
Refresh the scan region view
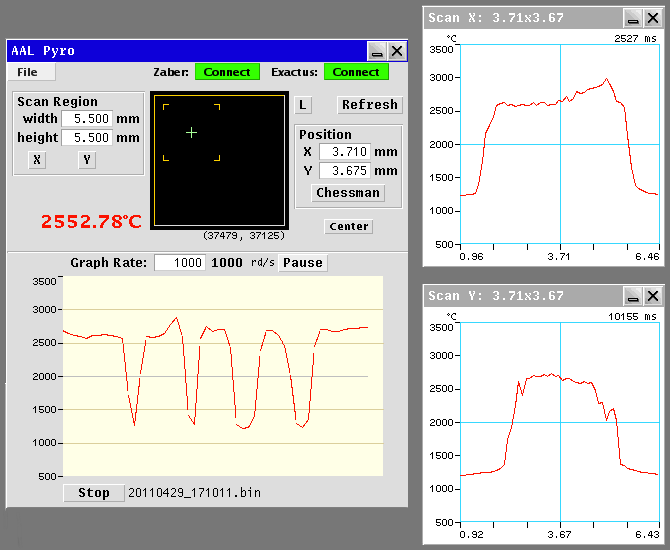(x=370, y=105)
